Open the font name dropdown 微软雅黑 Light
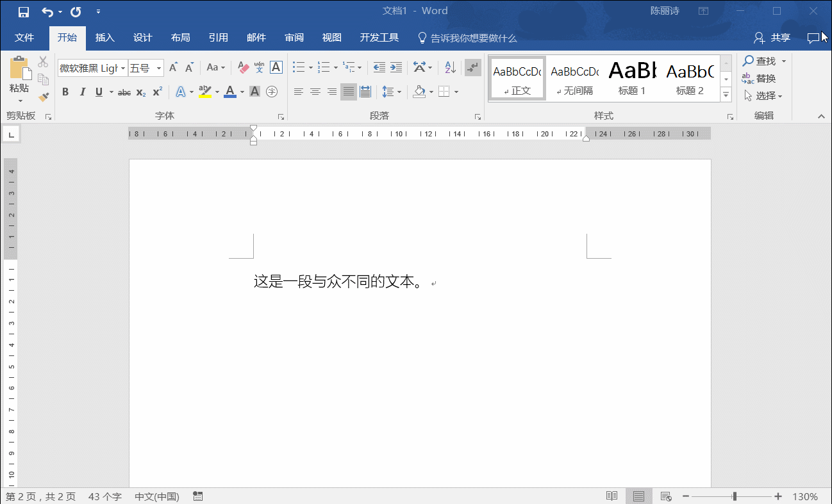 coord(123,68)
